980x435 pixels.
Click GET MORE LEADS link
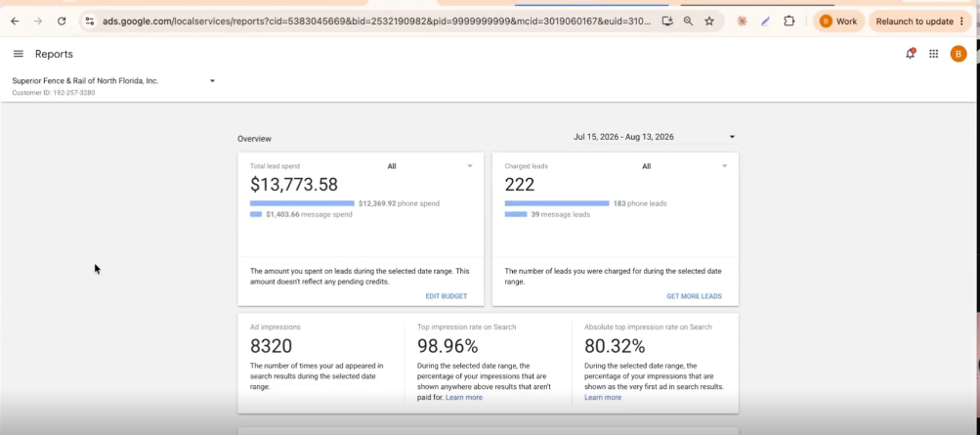tap(694, 296)
